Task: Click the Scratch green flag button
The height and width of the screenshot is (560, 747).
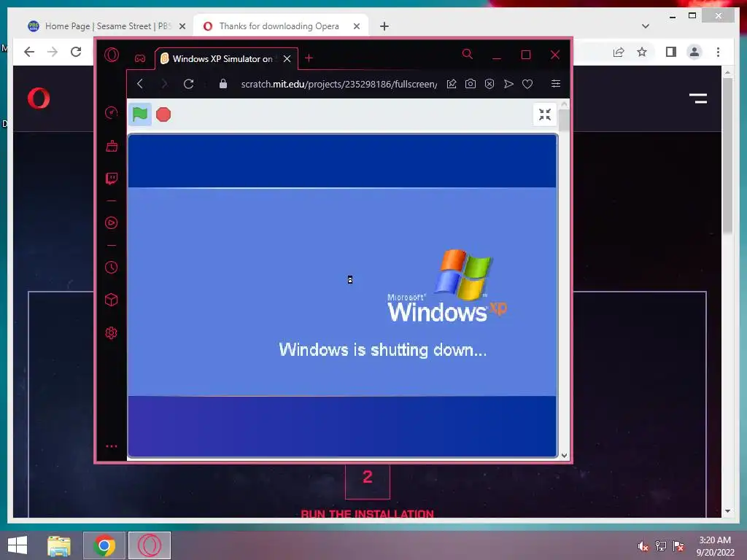Action: point(140,114)
